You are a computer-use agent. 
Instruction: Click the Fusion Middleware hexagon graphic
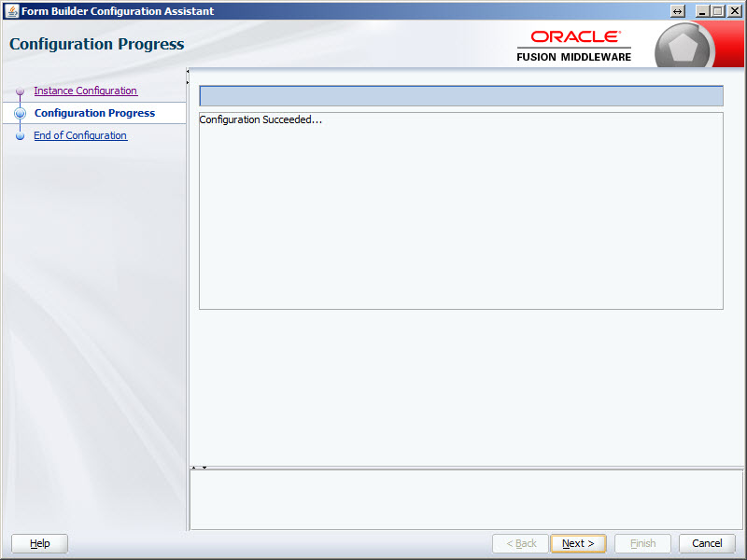(682, 44)
